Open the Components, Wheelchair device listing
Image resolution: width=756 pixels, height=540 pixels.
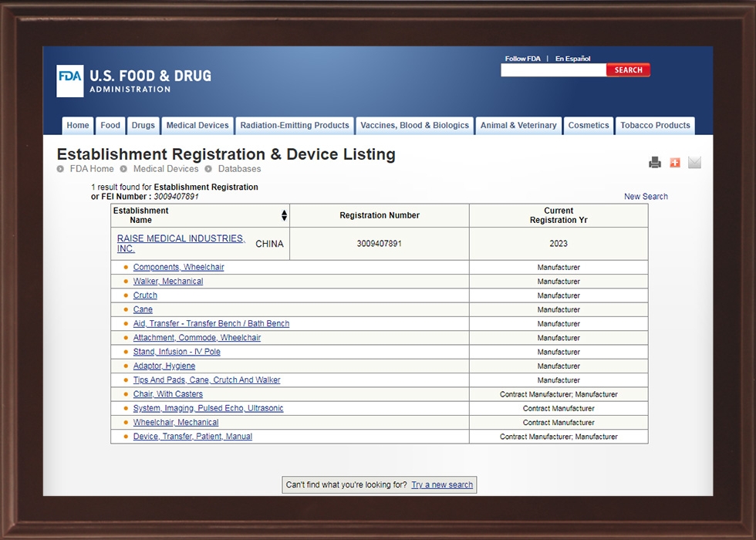178,268
